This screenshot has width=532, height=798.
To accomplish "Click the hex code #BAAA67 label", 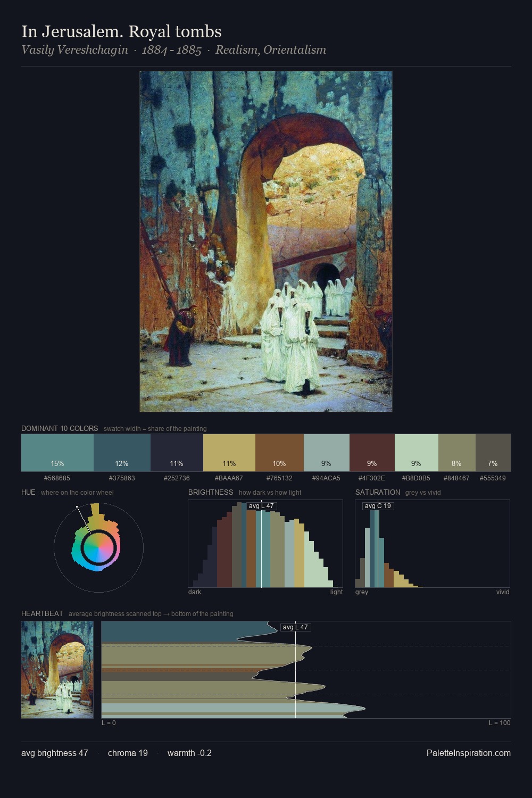I will click(x=229, y=478).
